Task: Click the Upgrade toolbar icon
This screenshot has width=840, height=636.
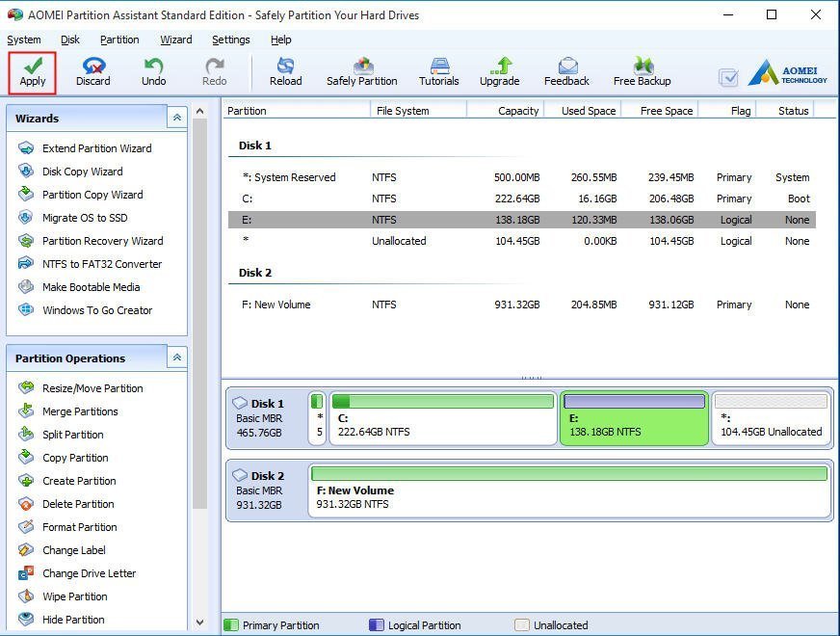Action: pos(499,72)
